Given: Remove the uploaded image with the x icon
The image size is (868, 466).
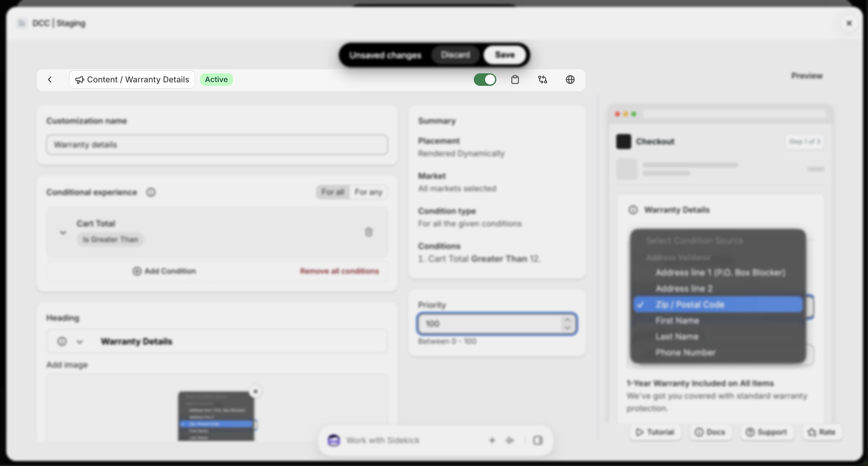Looking at the screenshot, I should [x=256, y=391].
